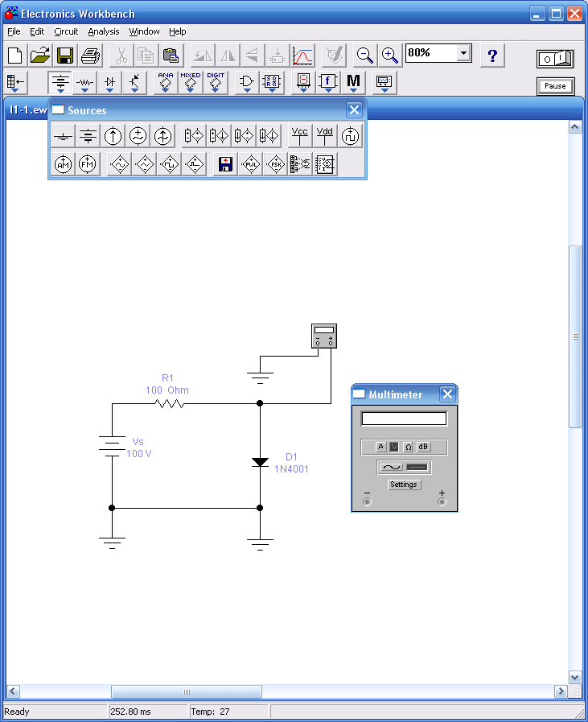This screenshot has height=722, width=588.
Task: Place a Ground from Sources panel
Action: (x=63, y=136)
